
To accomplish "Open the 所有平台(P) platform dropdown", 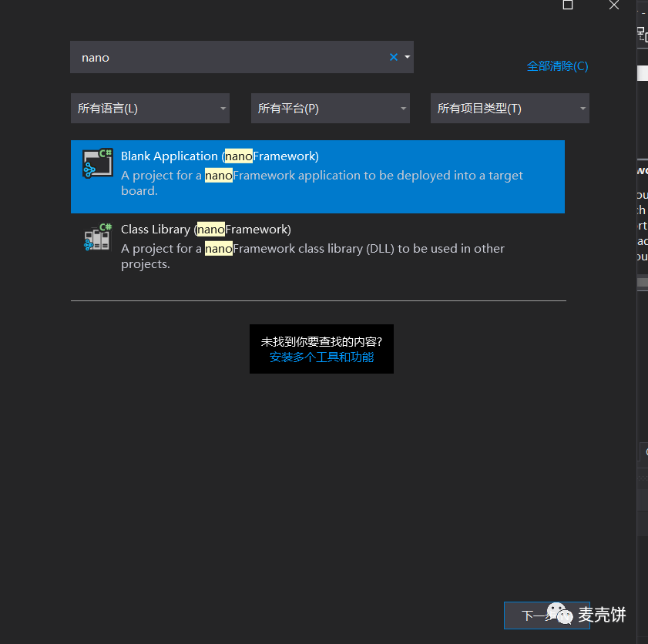I will (331, 108).
